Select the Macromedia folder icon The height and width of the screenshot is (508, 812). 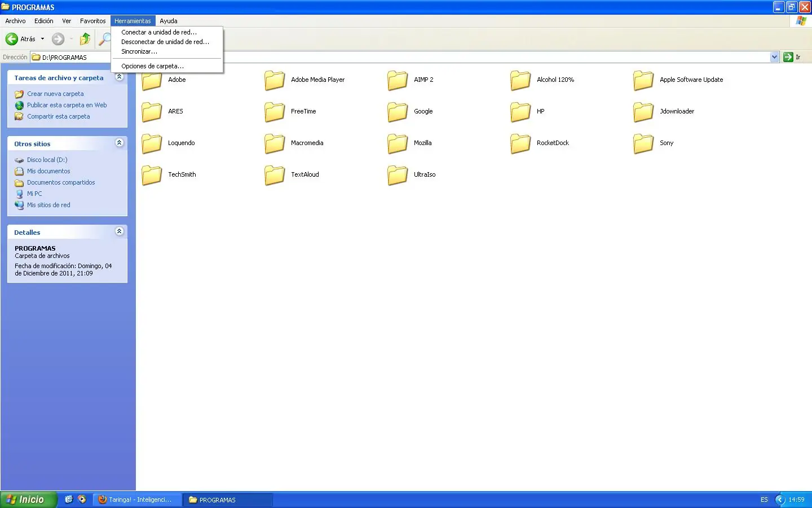(x=275, y=144)
